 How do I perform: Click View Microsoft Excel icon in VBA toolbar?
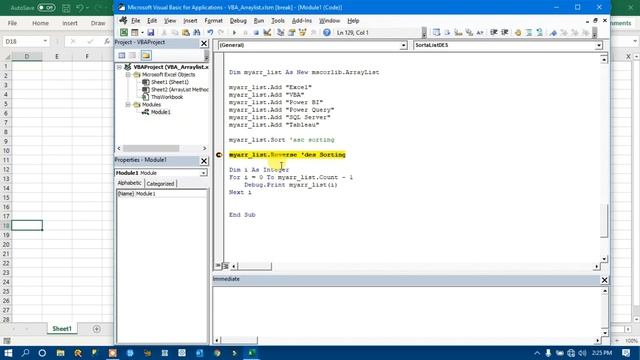pos(124,32)
